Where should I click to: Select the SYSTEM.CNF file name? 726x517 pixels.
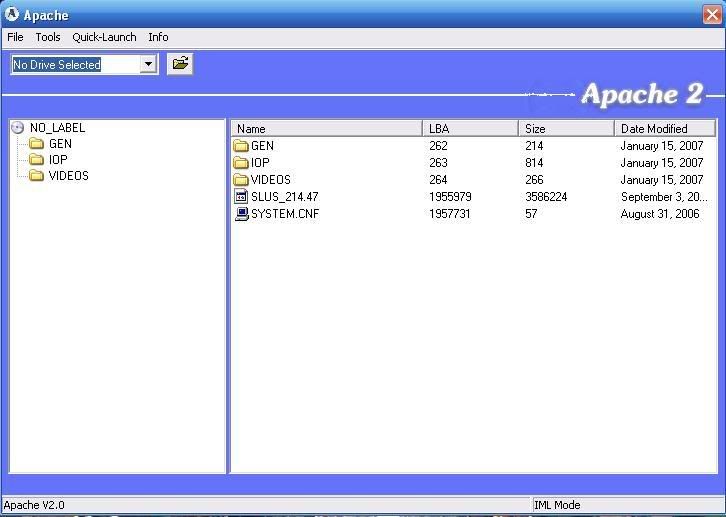tap(285, 214)
